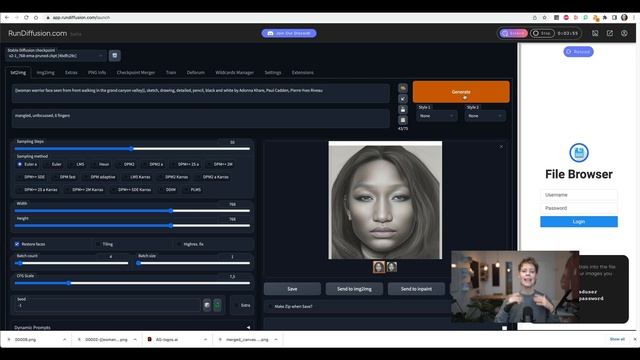The width and height of the screenshot is (640, 360).
Task: Select second thumbnail under generated image
Action: [392, 267]
